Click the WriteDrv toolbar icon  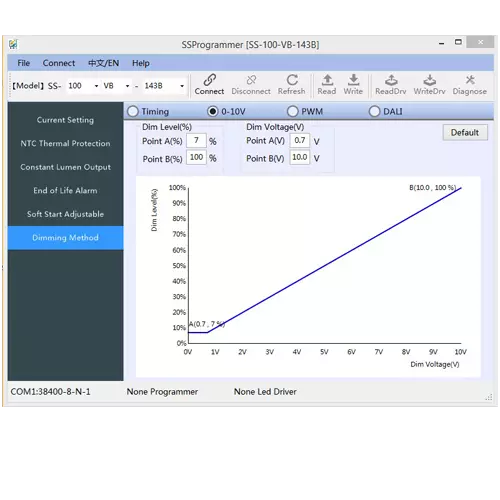click(430, 80)
